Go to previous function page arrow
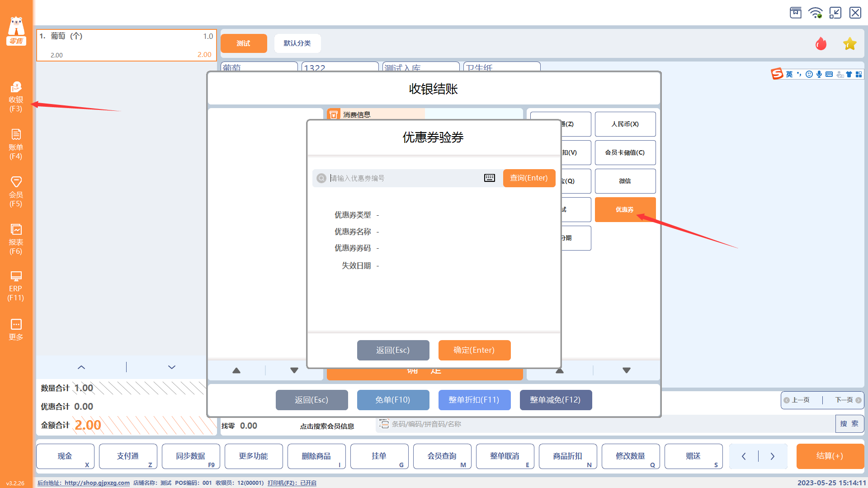The height and width of the screenshot is (488, 868). [744, 456]
